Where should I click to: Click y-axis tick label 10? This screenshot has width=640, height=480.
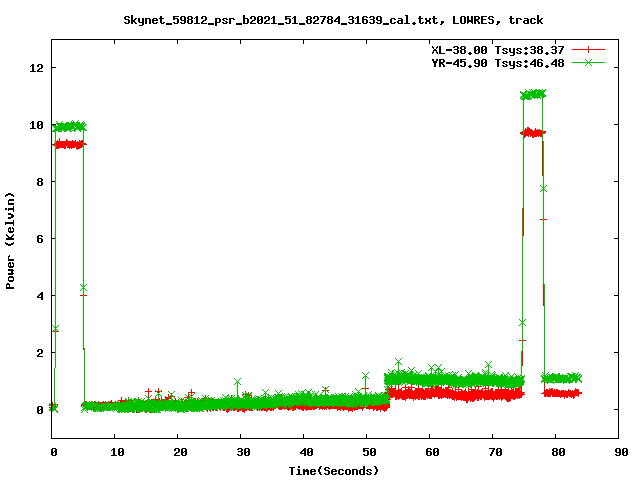(37, 125)
